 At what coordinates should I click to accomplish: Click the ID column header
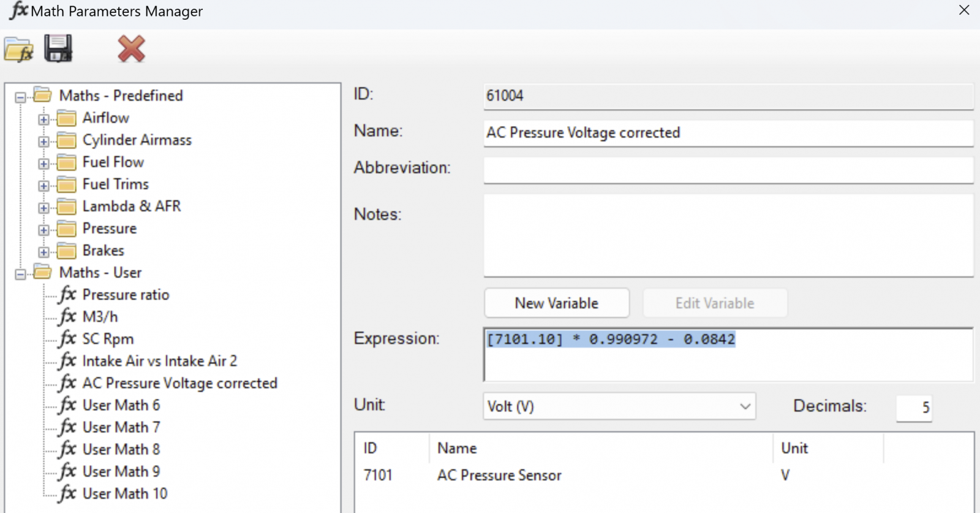[x=393, y=448]
